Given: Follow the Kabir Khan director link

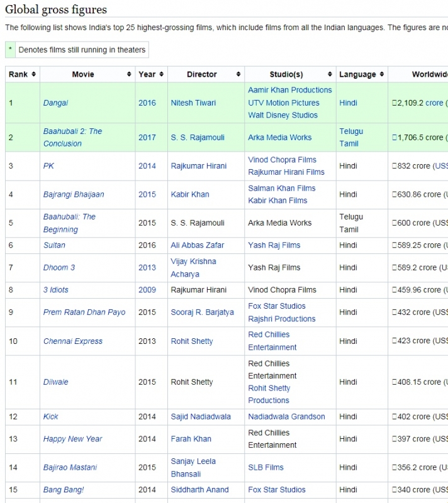Looking at the screenshot, I should click(190, 194).
